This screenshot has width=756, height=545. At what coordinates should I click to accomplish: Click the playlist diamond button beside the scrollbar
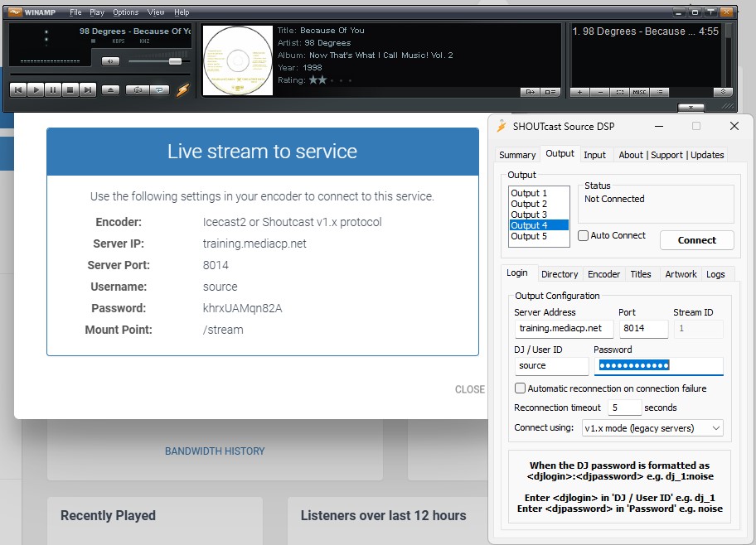tap(723, 92)
